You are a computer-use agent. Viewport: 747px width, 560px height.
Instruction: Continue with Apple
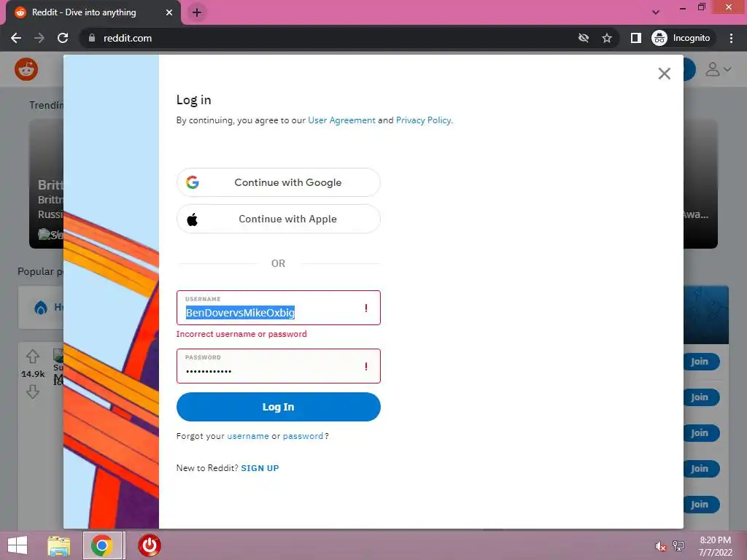coord(278,219)
